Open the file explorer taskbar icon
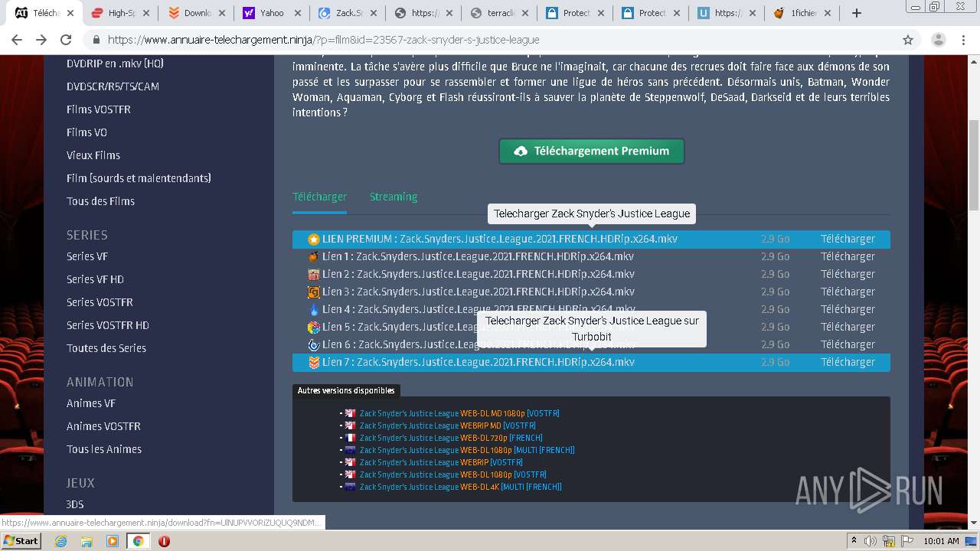The image size is (980, 551). pos(87,541)
